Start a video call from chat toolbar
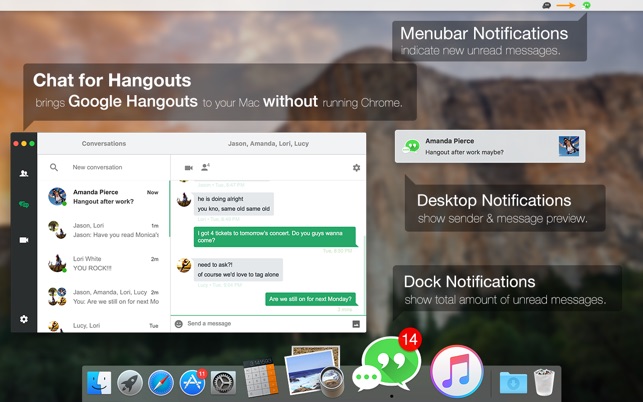643x402 pixels. (x=188, y=167)
